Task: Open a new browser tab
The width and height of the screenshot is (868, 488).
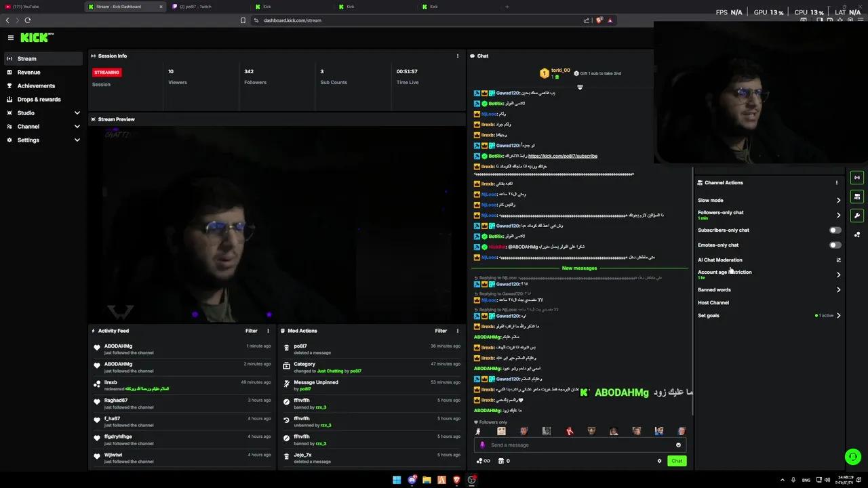Action: pos(507,7)
